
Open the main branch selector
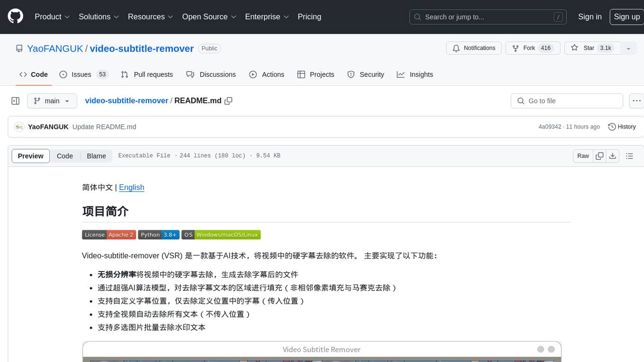[x=52, y=101]
